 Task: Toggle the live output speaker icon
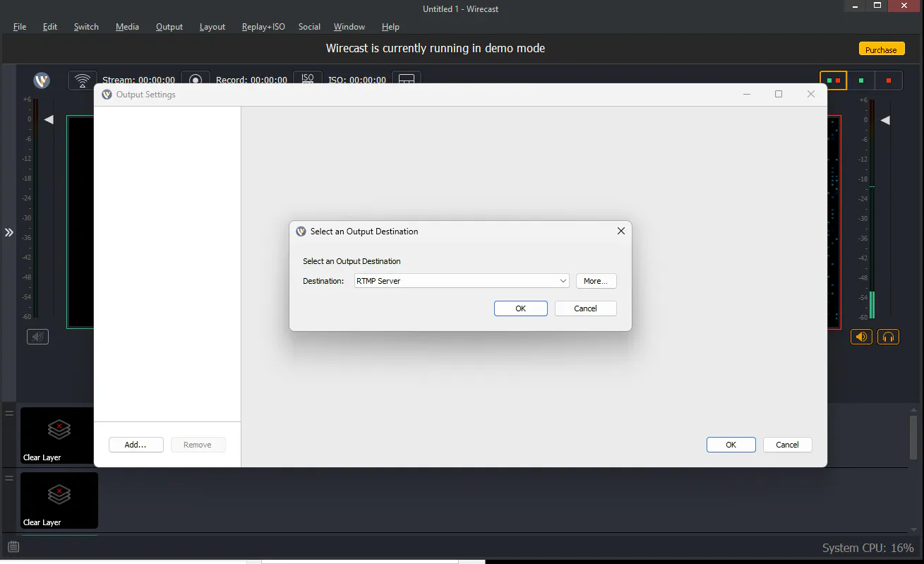pyautogui.click(x=861, y=337)
